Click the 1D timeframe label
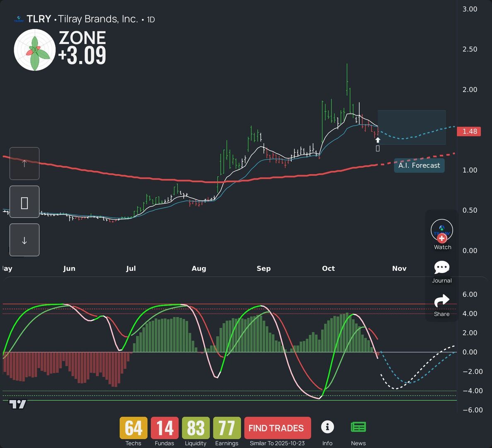The width and height of the screenshot is (492, 448). point(151,20)
